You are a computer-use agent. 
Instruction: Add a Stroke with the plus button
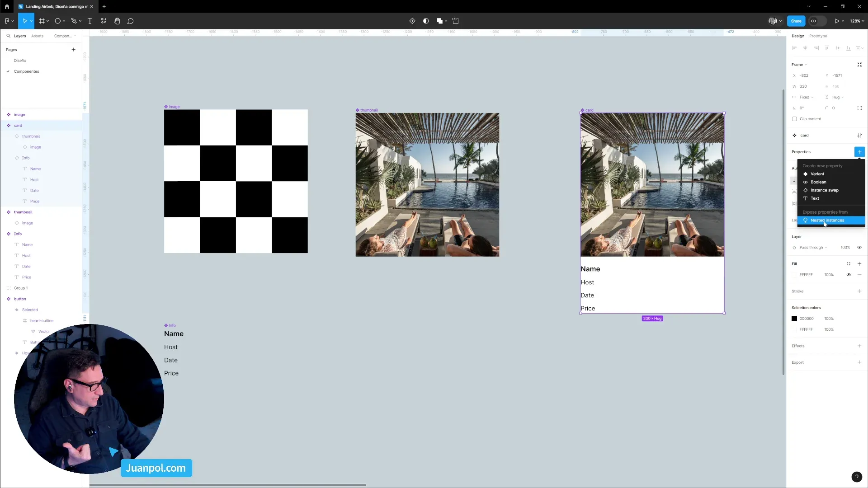tap(859, 291)
